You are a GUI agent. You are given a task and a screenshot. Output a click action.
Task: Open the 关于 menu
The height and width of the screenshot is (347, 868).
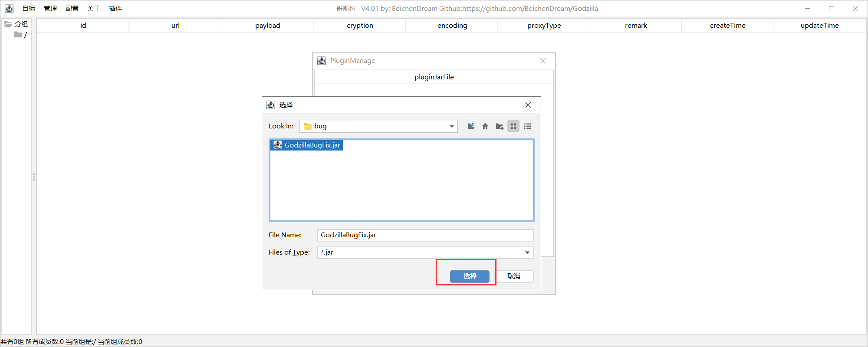(94, 9)
